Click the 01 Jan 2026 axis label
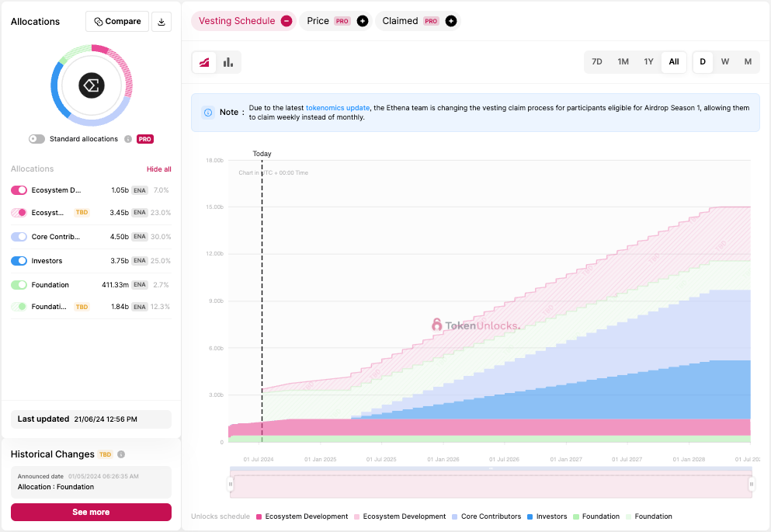771x532 pixels. tap(443, 460)
